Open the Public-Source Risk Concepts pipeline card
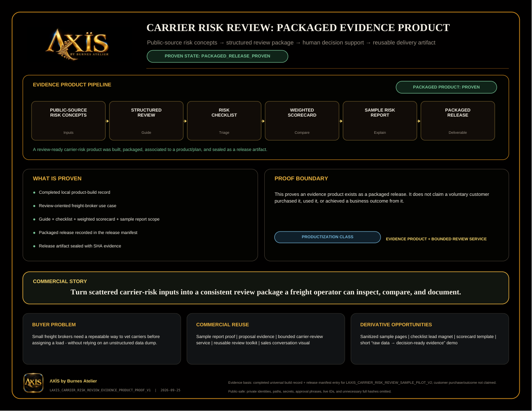The image size is (532, 411). tap(68, 121)
